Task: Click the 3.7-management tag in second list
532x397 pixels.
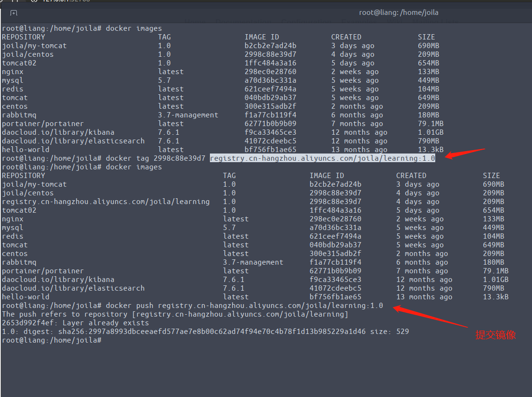Action: [253, 262]
